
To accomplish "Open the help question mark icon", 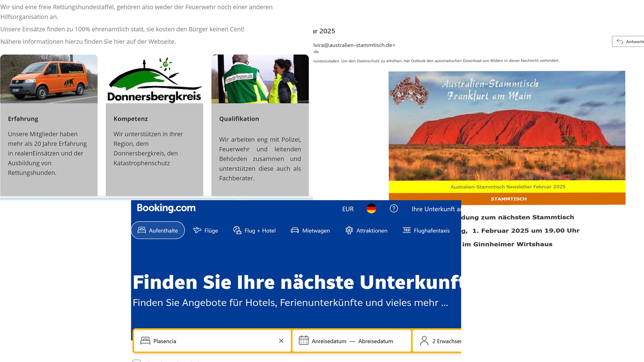I will (394, 208).
